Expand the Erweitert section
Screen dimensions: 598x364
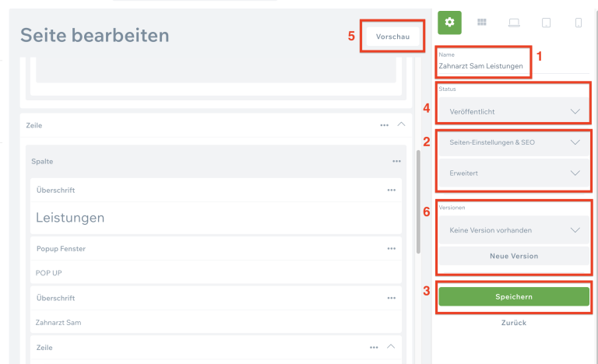pyautogui.click(x=513, y=173)
